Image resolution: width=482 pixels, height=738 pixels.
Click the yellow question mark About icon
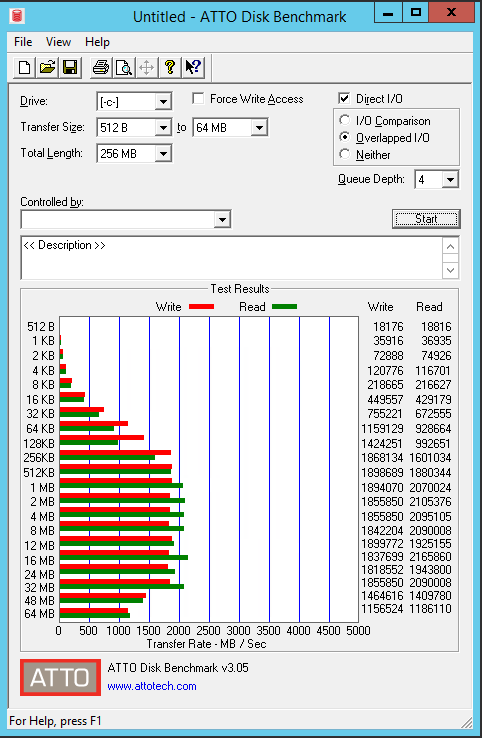click(170, 67)
